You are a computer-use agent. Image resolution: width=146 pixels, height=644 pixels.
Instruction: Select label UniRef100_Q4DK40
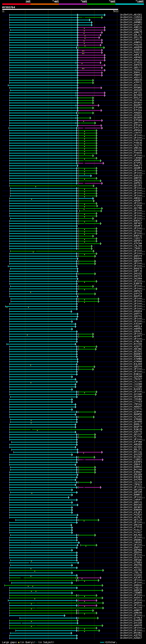131,585
